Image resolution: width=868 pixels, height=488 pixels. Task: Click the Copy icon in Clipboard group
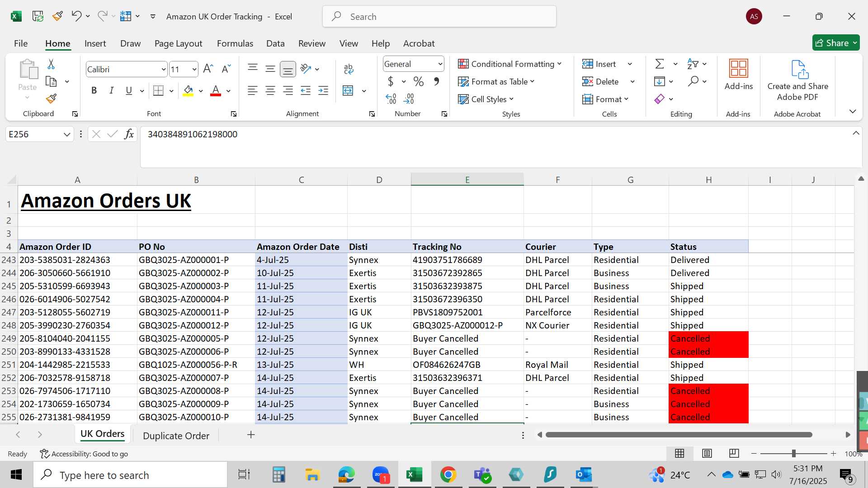click(51, 81)
